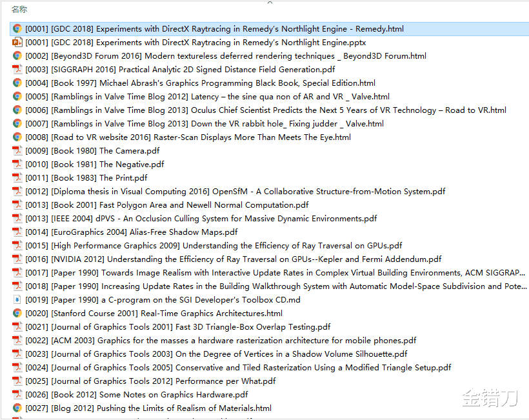Image resolution: width=529 pixels, height=420 pixels.
Task: Click PDF icon of [0023] Shadow Volume Silhouette
Action: tap(17, 354)
